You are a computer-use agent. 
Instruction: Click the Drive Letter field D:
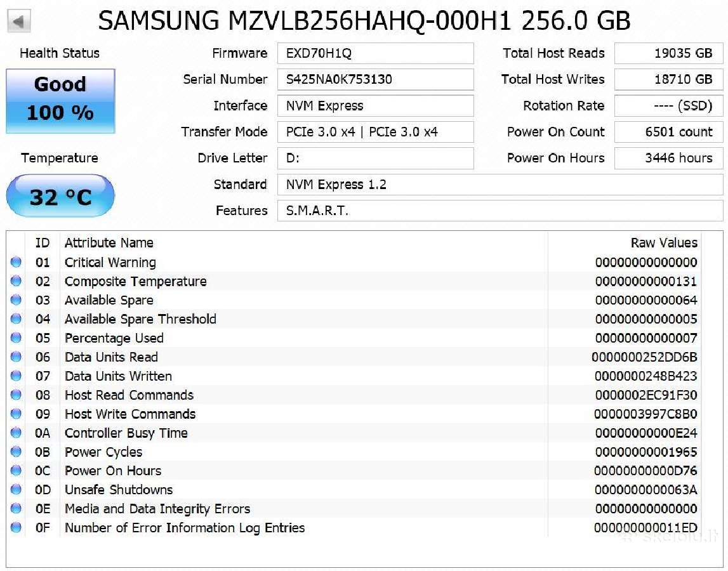376,159
